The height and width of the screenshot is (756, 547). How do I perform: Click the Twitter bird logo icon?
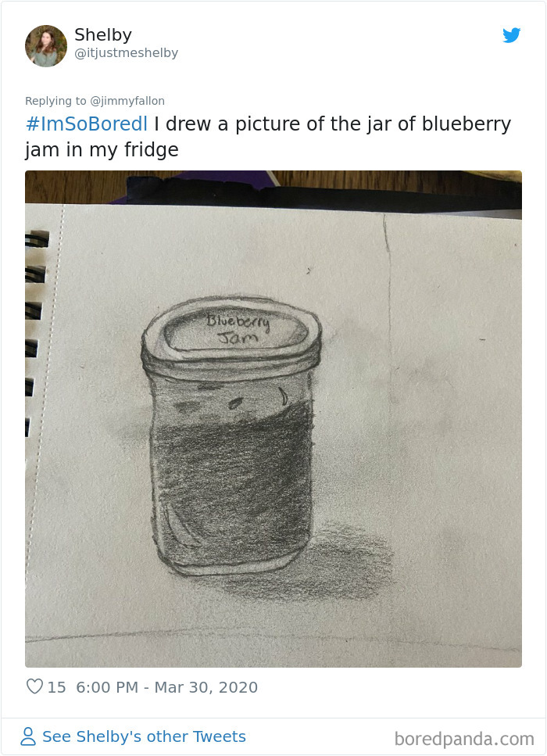click(511, 35)
